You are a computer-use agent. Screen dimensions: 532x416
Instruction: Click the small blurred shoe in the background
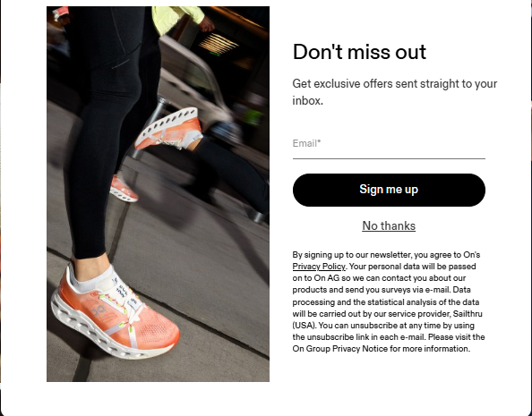point(124,189)
